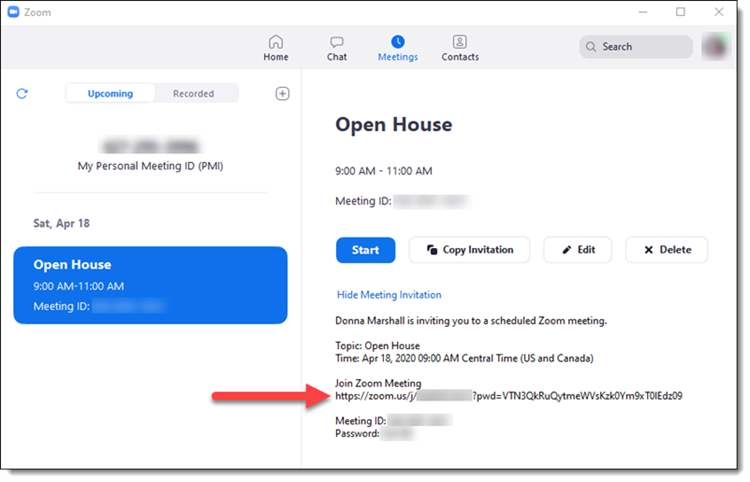Click the Join Zoom Meeting label

coord(378,383)
